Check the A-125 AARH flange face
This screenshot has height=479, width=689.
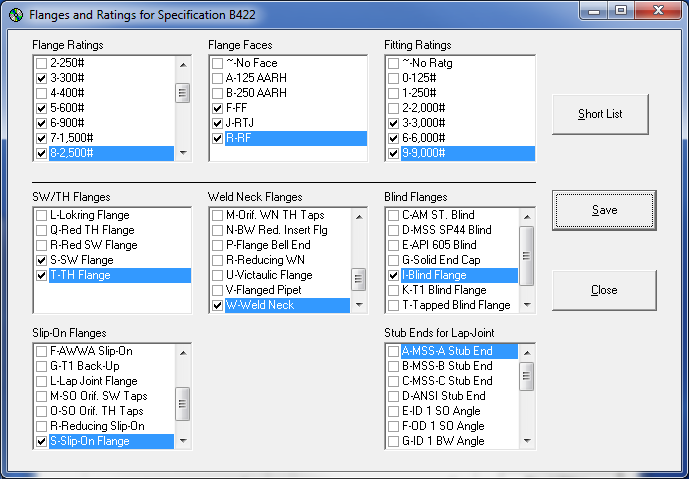[217, 78]
